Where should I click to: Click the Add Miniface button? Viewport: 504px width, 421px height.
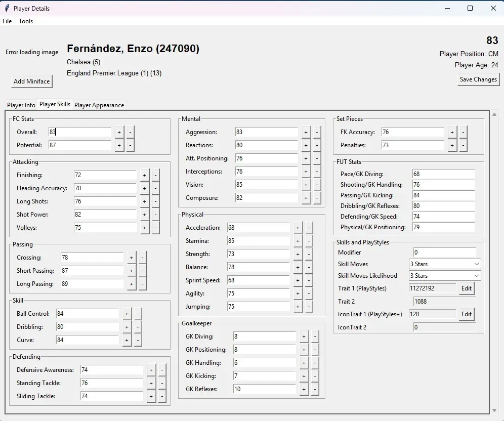point(31,81)
